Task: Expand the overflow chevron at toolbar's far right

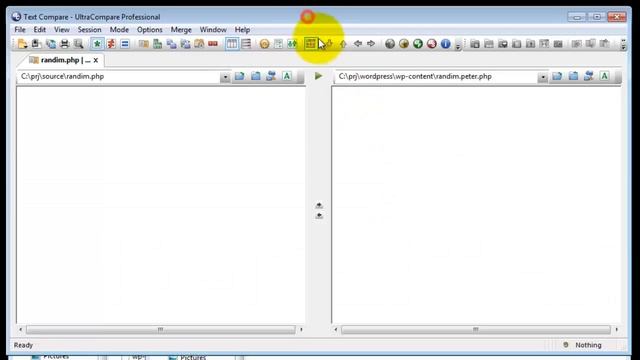Action: click(623, 44)
